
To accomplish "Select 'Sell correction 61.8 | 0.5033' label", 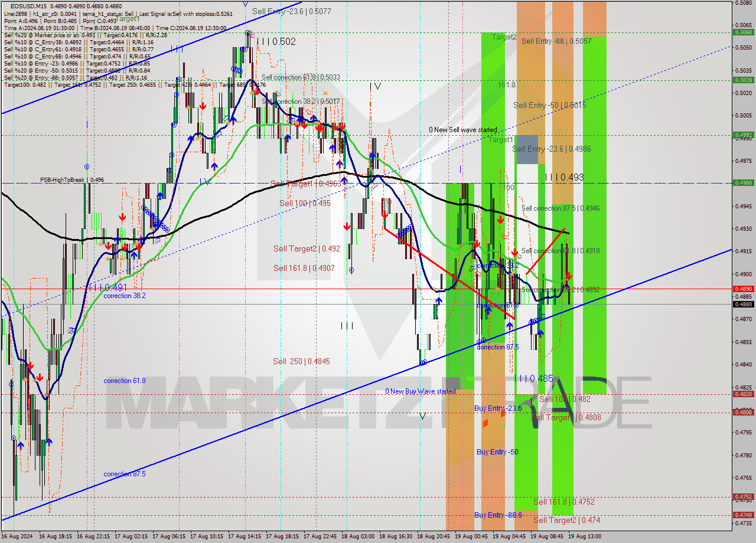I will (301, 77).
